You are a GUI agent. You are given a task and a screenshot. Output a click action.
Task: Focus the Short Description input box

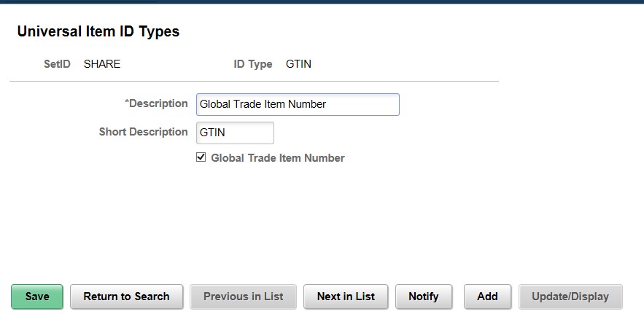click(x=235, y=133)
